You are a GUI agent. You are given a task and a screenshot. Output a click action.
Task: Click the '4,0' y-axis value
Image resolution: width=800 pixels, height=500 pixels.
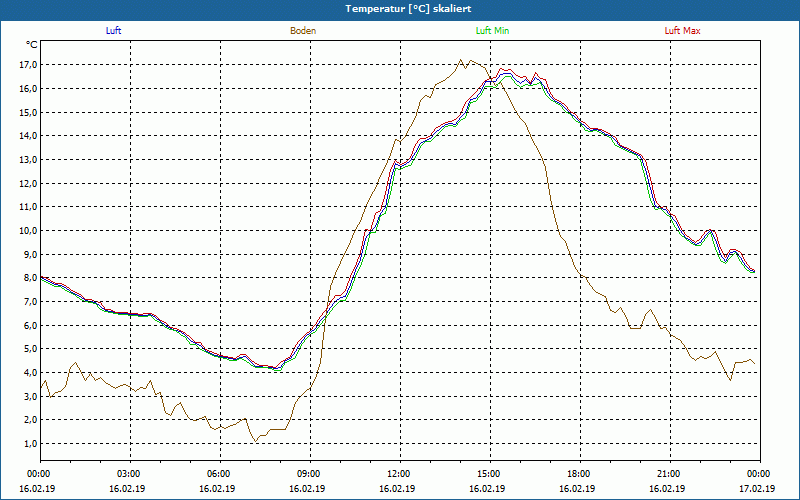[31, 372]
